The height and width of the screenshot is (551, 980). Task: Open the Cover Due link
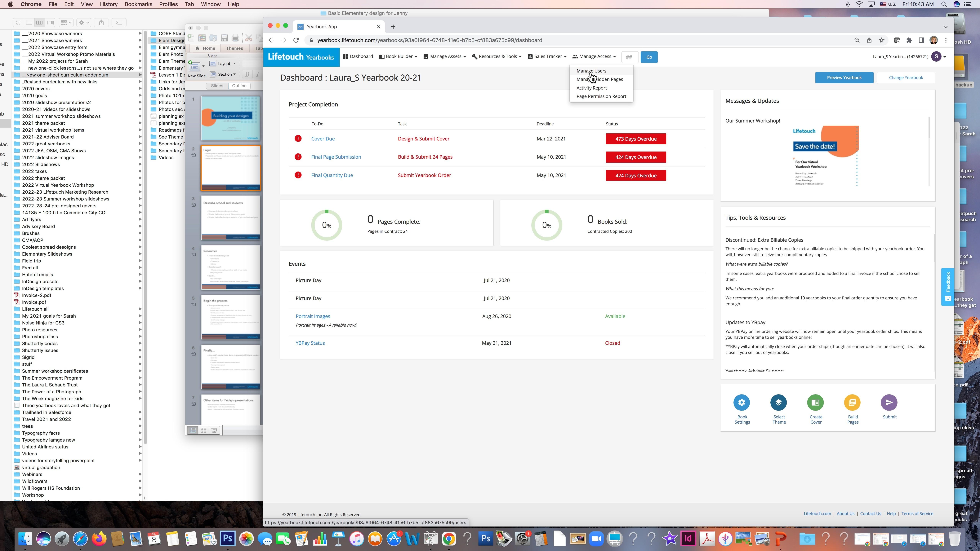pyautogui.click(x=323, y=139)
